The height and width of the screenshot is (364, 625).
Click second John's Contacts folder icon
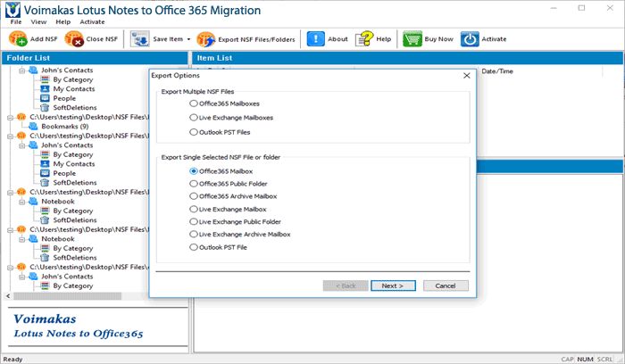coord(34,145)
